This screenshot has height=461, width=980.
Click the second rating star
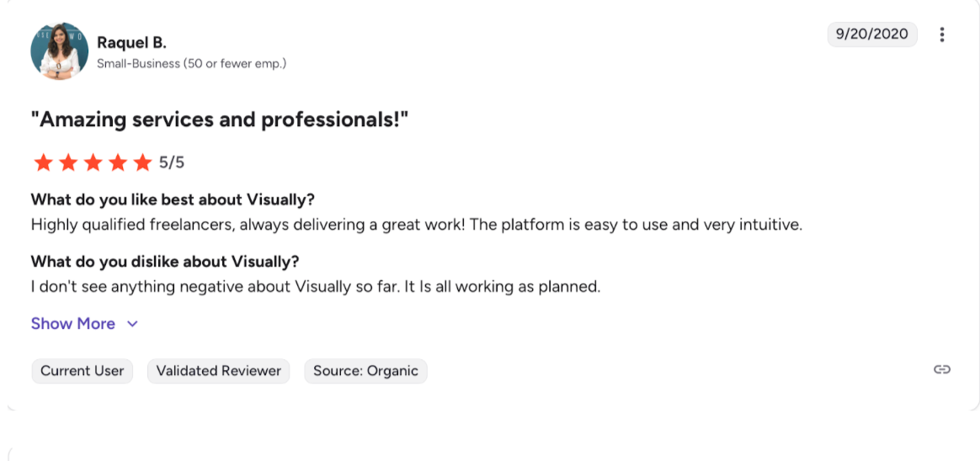(68, 162)
